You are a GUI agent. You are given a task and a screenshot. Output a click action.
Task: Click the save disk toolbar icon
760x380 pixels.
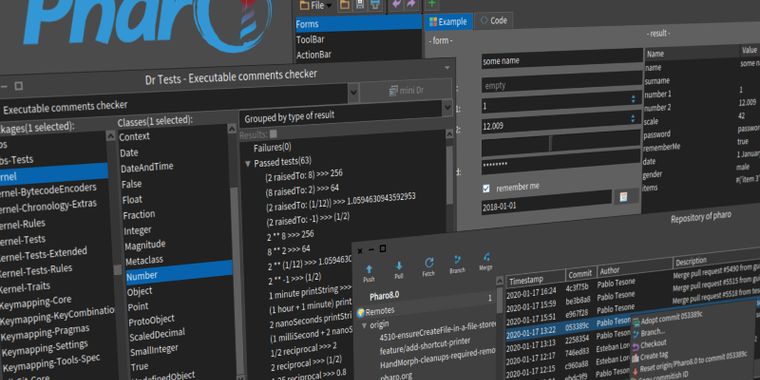(359, 5)
